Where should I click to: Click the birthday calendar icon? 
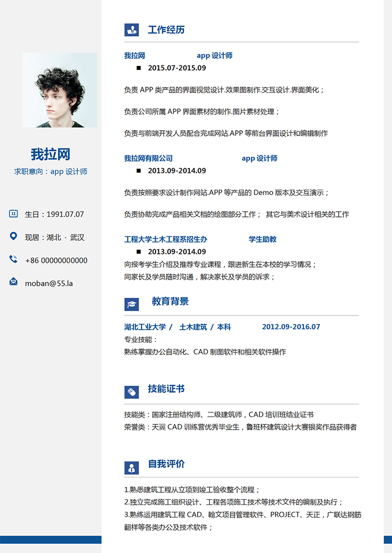pos(13,213)
